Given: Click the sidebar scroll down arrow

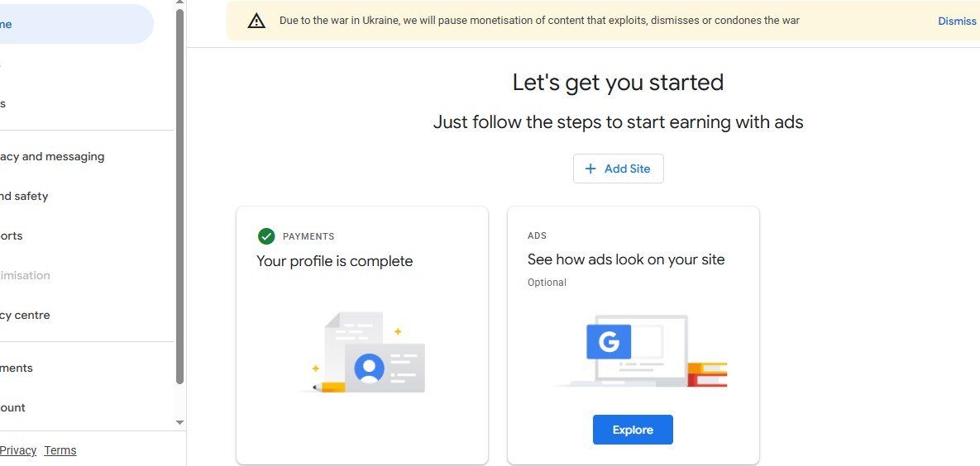Looking at the screenshot, I should click(x=179, y=422).
